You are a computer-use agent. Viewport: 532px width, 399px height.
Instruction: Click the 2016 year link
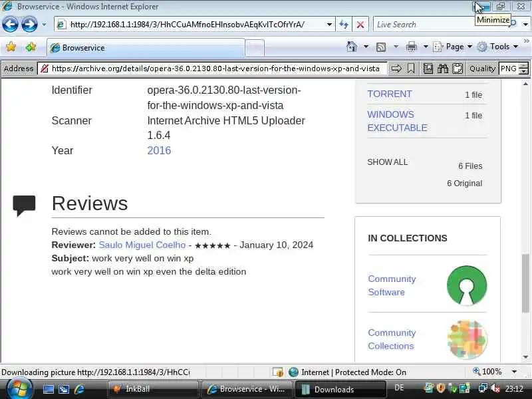(159, 151)
